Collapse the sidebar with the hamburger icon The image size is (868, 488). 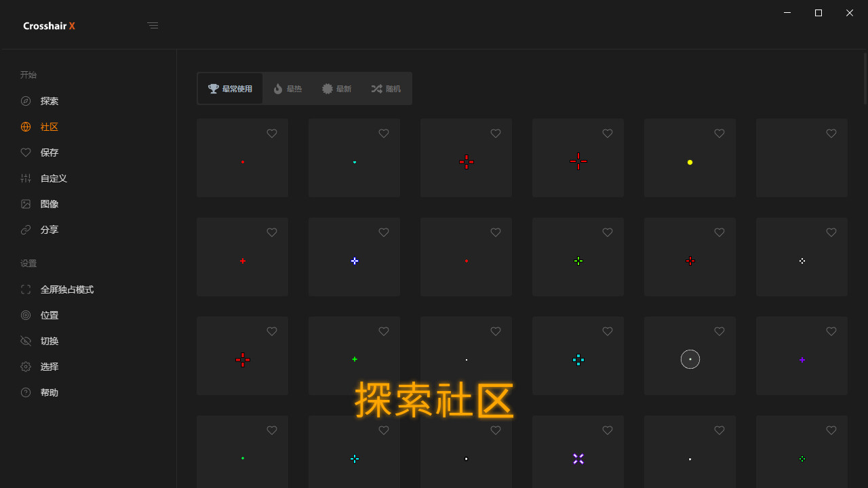click(153, 26)
